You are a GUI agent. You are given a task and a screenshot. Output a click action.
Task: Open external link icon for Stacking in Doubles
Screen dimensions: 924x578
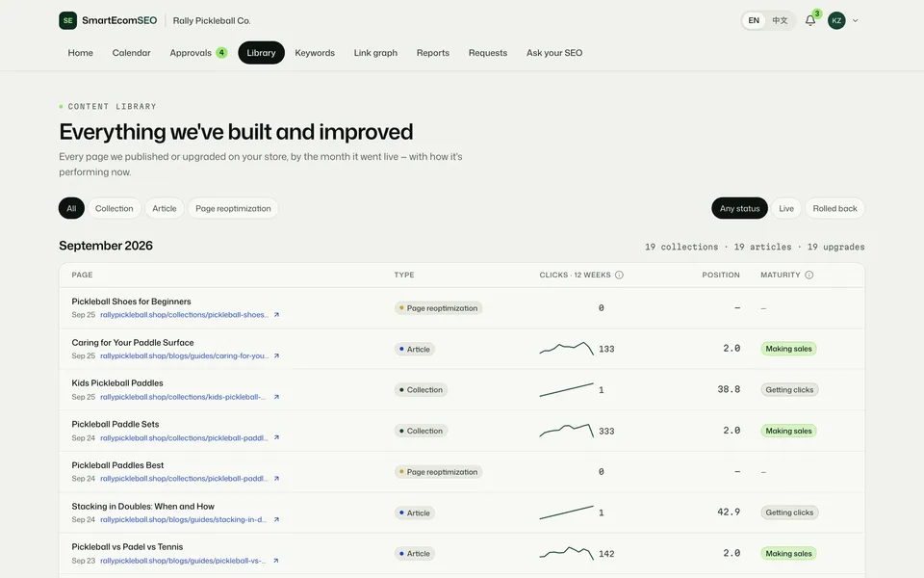pyautogui.click(x=276, y=519)
